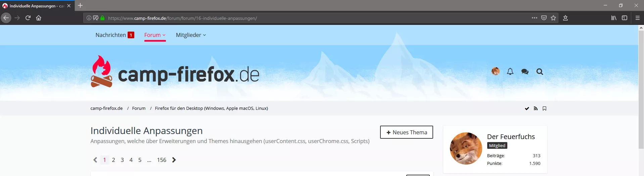This screenshot has height=176, width=644.
Task: Click the Mitglied rank badge
Action: 497,145
